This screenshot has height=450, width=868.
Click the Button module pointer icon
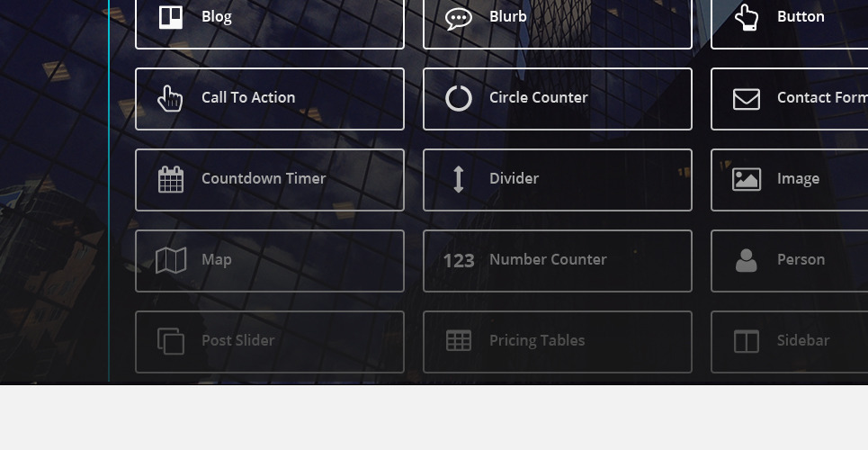[747, 17]
